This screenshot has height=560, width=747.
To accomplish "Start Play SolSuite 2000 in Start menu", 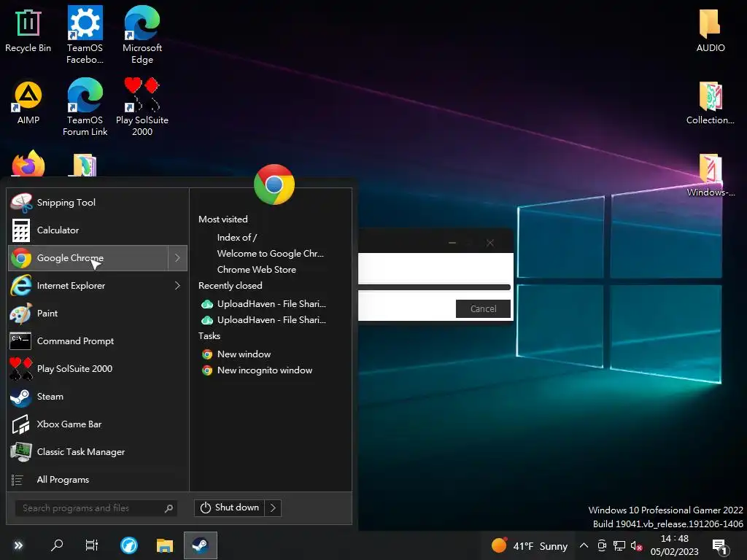I will coord(98,368).
